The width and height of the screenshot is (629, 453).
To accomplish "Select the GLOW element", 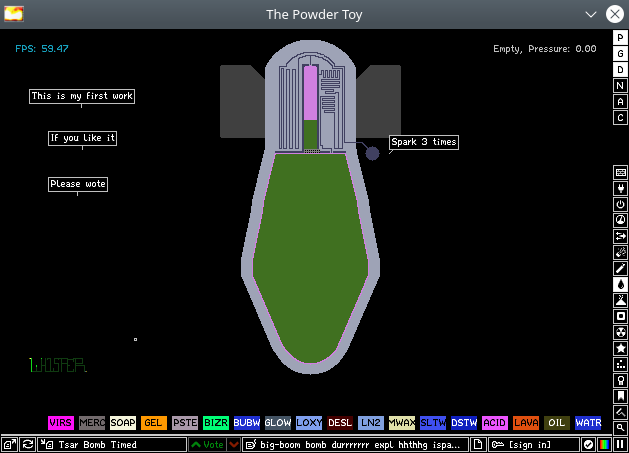I will click(278, 423).
